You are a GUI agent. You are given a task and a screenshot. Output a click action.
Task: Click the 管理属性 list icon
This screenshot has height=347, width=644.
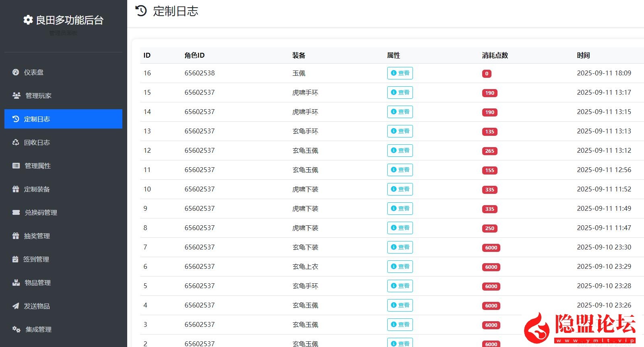point(16,166)
